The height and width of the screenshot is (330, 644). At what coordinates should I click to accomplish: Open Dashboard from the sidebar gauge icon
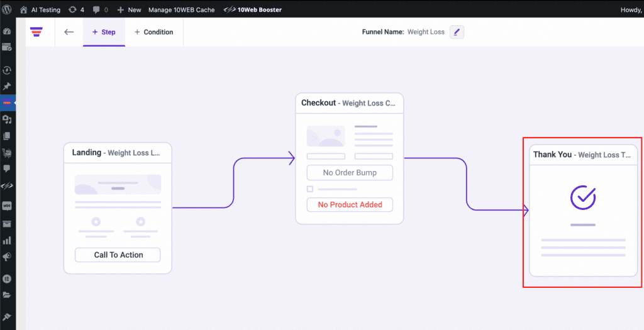[8, 31]
